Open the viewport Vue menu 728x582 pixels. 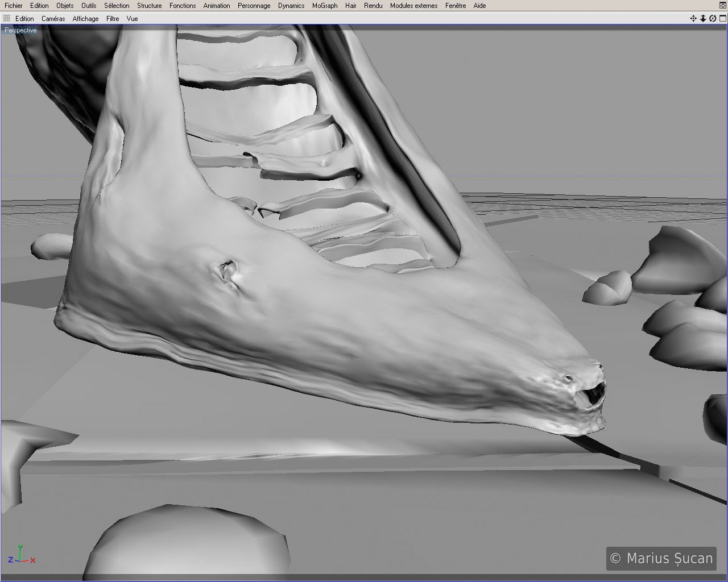tap(132, 19)
